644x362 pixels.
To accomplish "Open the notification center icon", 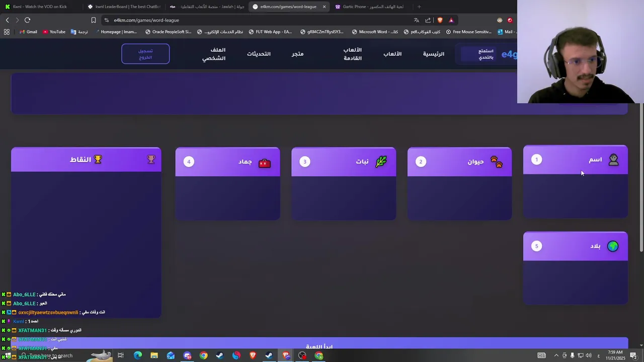I will (633, 355).
